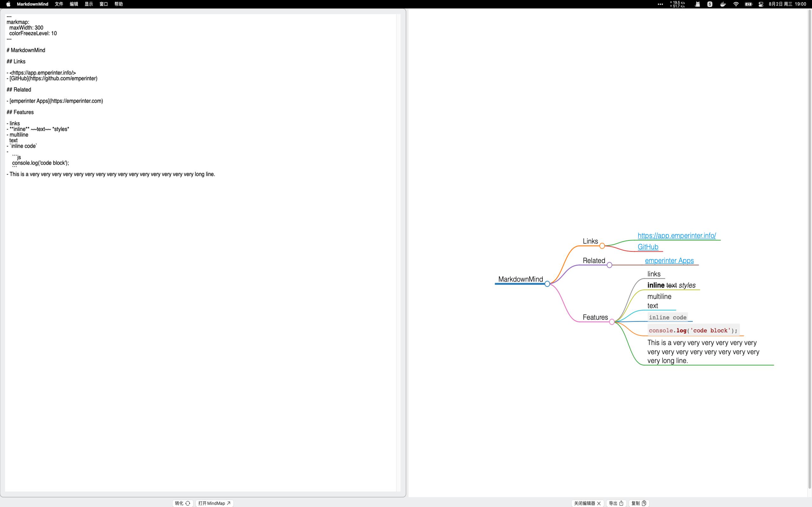The width and height of the screenshot is (812, 507).
Task: Collapse the Features branch node circle
Action: [x=612, y=322]
